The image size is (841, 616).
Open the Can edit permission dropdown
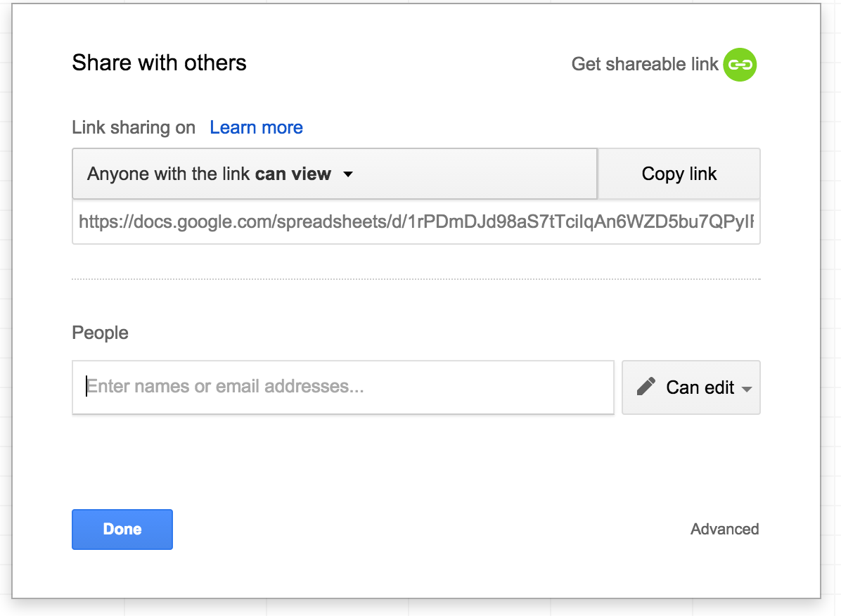[691, 387]
